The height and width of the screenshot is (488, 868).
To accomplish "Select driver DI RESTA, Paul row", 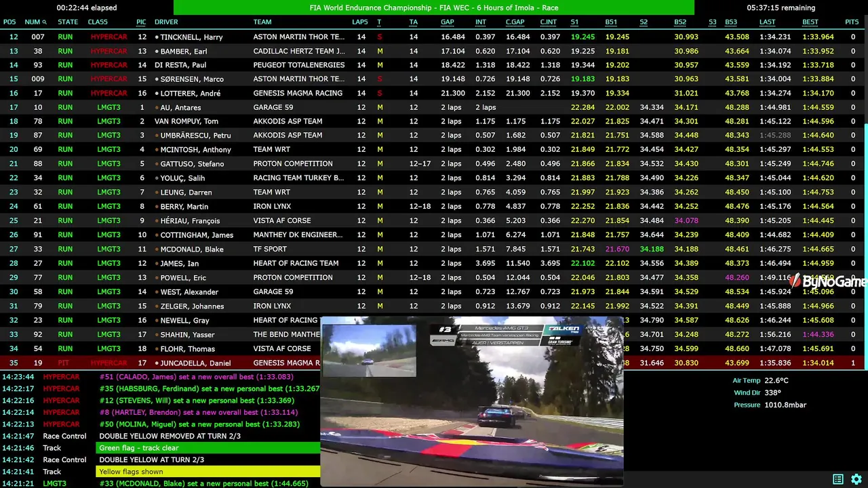I will click(433, 65).
